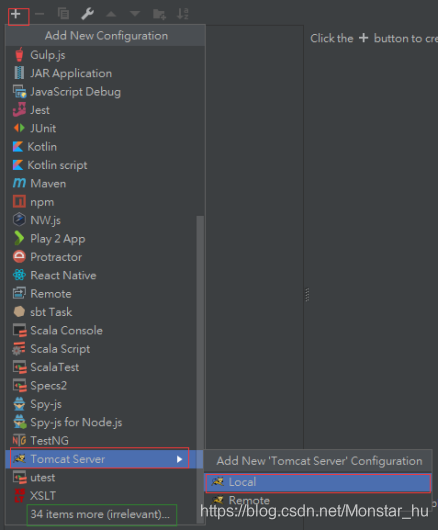Click the wrench edit defaults icon
Viewport: 438px width, 530px height.
coord(88,14)
